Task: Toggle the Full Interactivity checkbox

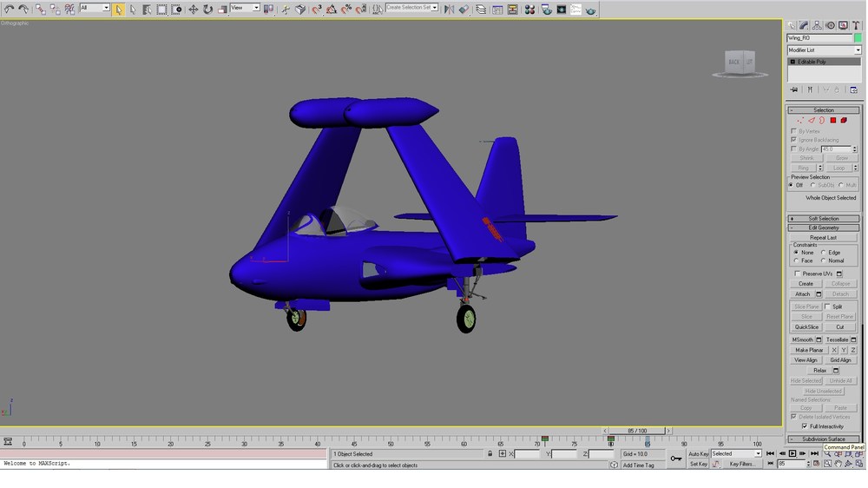Action: (805, 426)
